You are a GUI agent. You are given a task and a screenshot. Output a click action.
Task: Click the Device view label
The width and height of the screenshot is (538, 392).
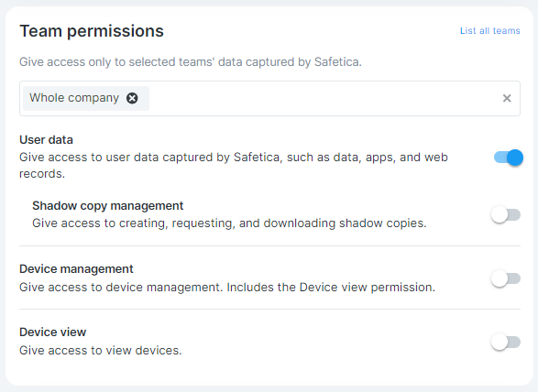click(53, 332)
